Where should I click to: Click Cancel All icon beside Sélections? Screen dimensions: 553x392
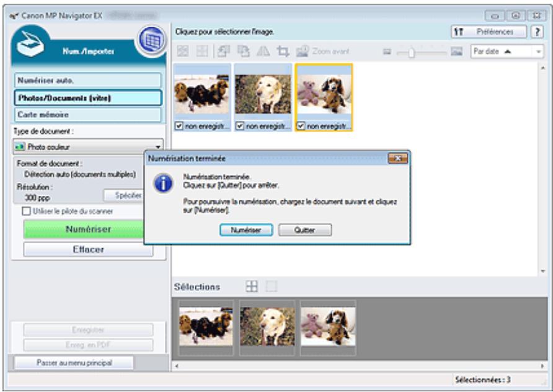pos(271,286)
